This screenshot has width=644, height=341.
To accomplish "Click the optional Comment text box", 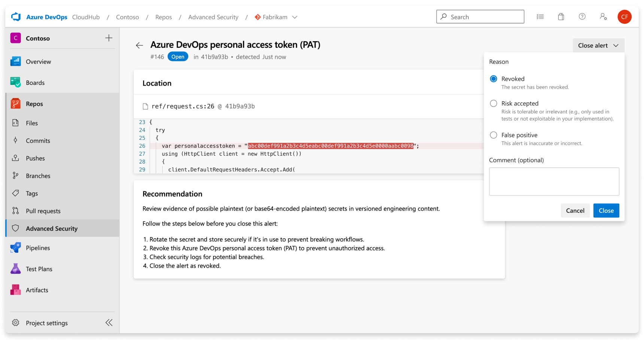I will coord(554,181).
